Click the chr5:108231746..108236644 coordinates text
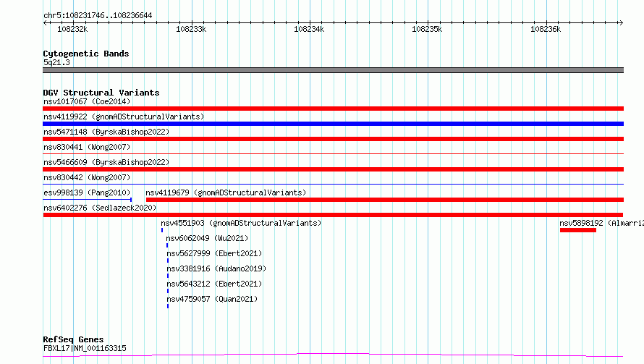Image resolution: width=644 pixels, height=364 pixels. click(x=98, y=15)
